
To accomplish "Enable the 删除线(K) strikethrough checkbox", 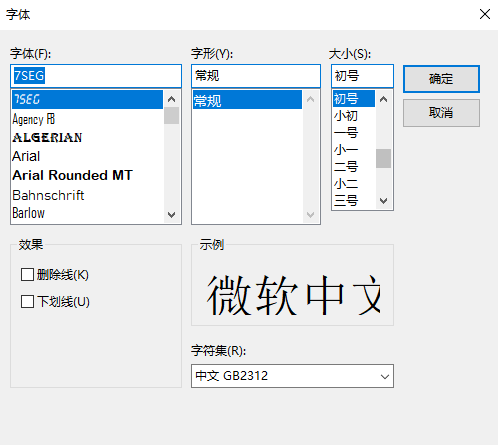I will [27, 275].
